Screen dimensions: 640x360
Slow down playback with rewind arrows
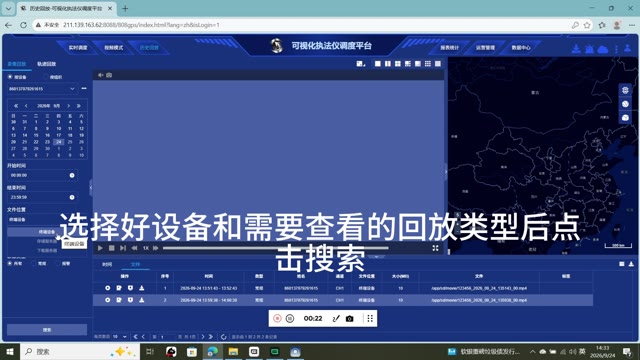(x=134, y=248)
